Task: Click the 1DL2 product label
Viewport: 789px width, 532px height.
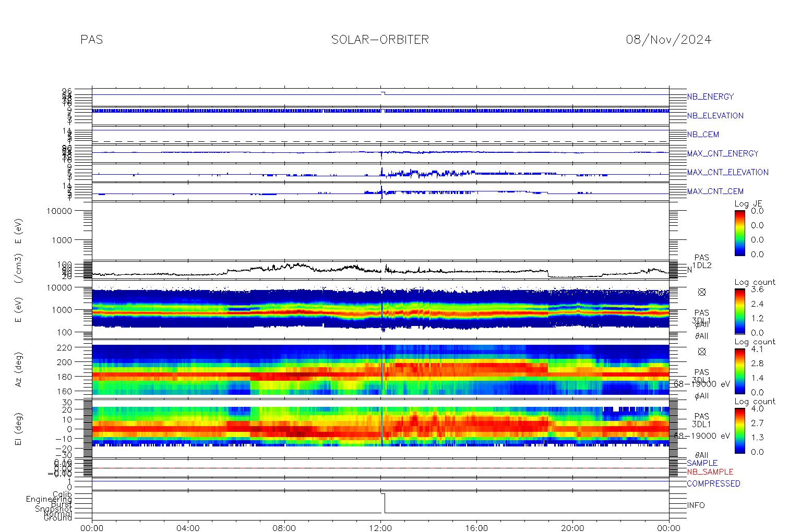Action: point(702,265)
